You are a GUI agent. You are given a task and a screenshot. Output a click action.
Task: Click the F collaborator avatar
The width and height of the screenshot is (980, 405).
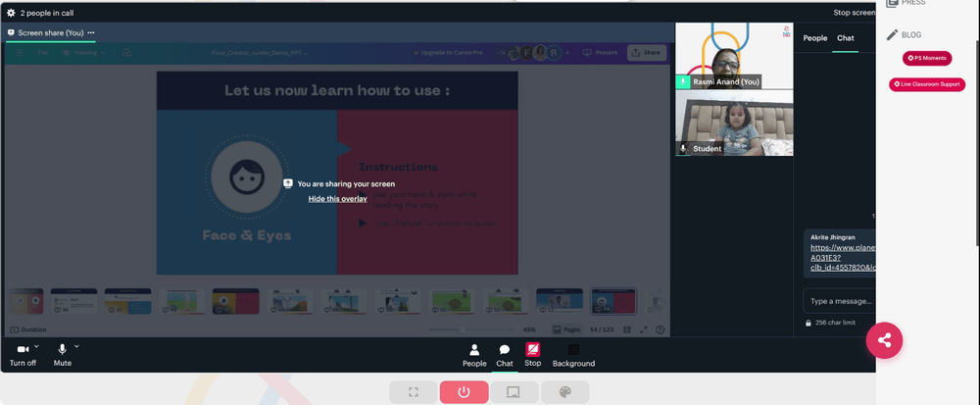(526, 53)
